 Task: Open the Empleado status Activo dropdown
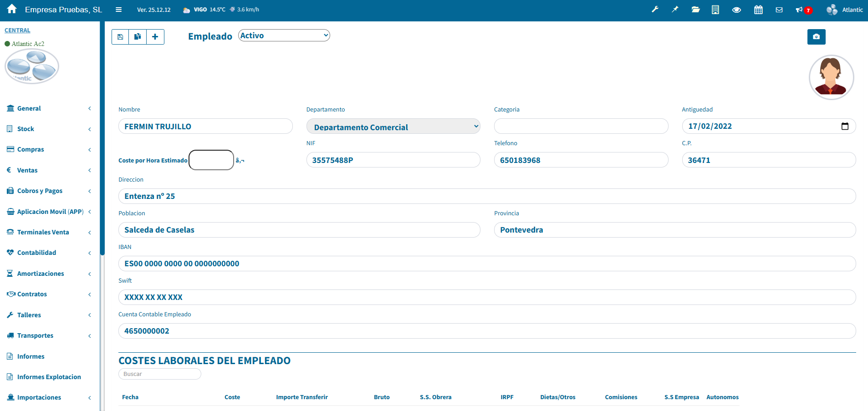[x=284, y=36]
